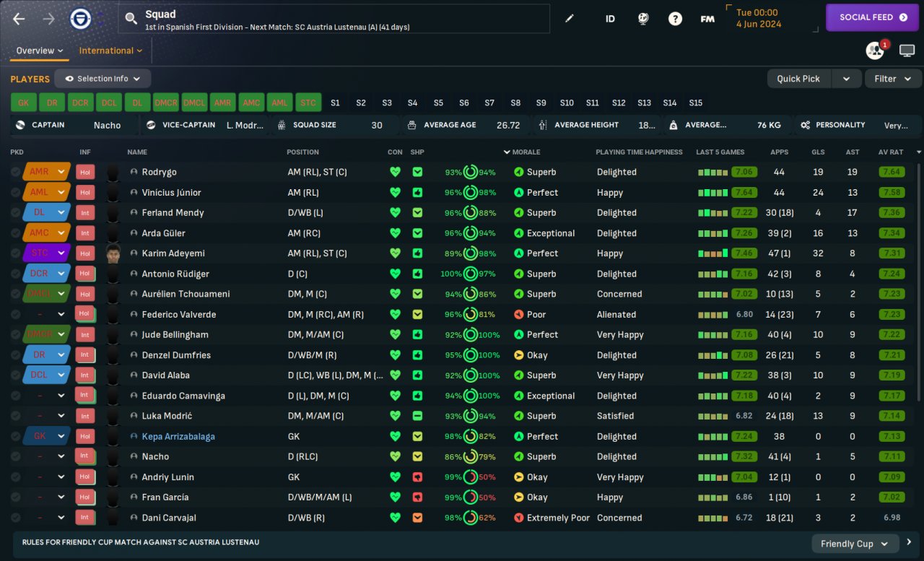Toggle Jude Bellingham's picked checkmark

16,335
